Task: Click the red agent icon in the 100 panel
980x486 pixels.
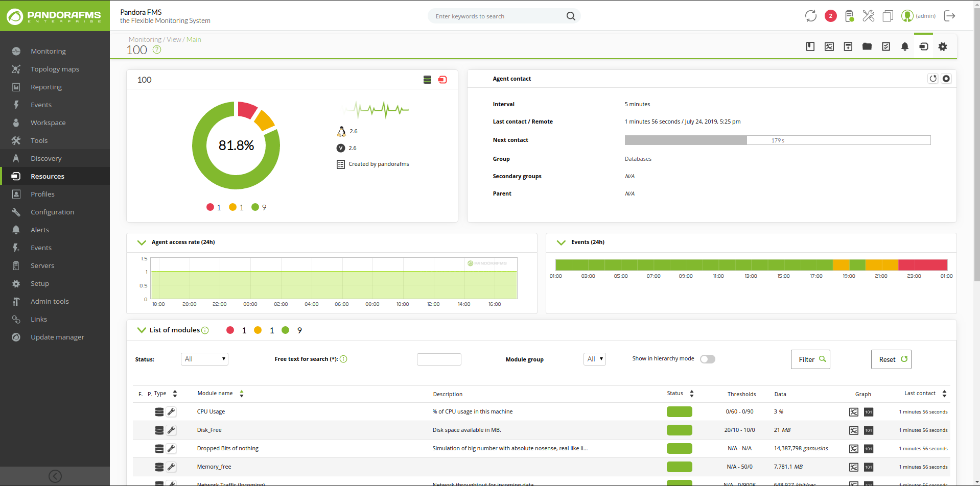Action: 442,80
